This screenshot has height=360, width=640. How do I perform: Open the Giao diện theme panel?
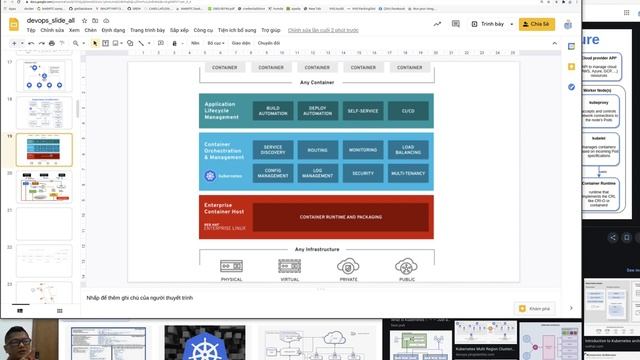[x=241, y=43]
